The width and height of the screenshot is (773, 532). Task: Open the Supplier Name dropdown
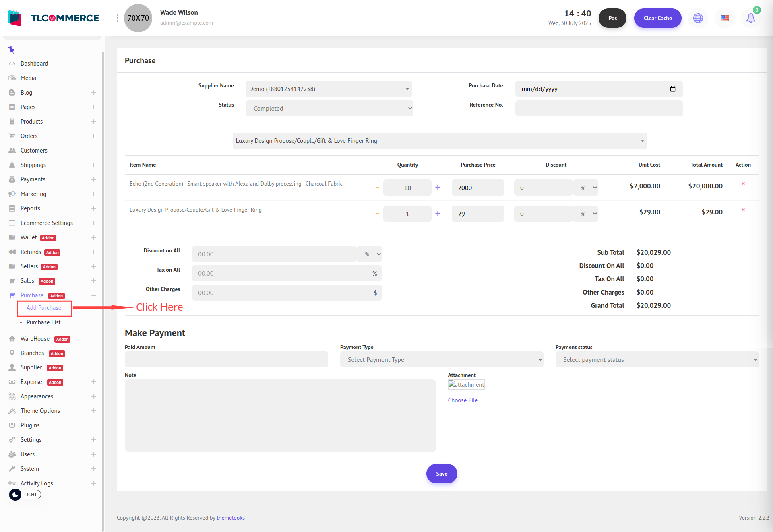tap(329, 89)
